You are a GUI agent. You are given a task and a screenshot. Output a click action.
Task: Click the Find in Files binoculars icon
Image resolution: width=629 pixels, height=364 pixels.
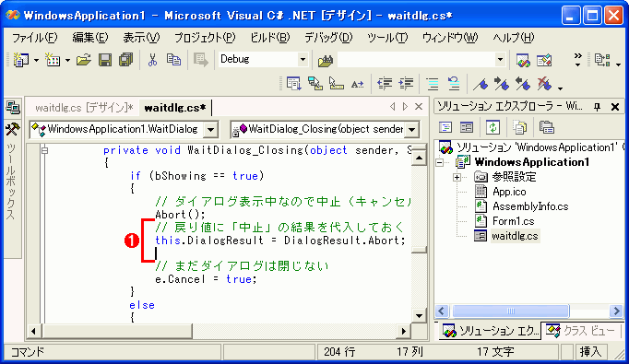(x=326, y=61)
